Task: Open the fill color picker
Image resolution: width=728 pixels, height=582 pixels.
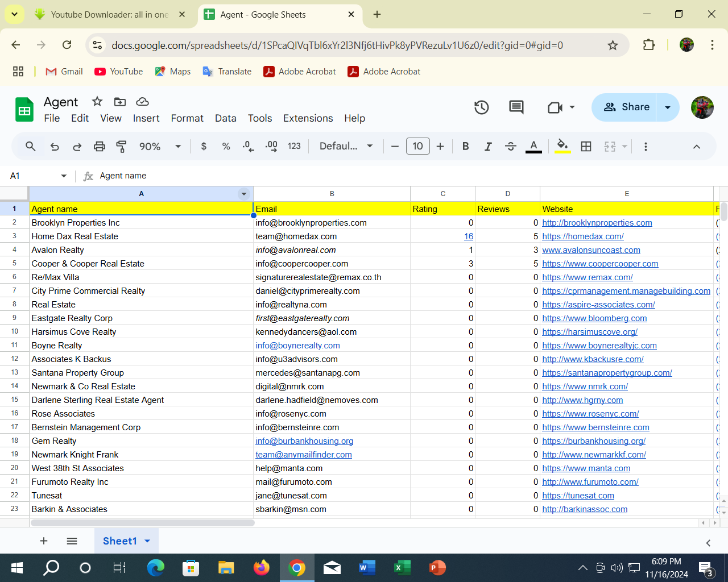Action: click(x=562, y=147)
